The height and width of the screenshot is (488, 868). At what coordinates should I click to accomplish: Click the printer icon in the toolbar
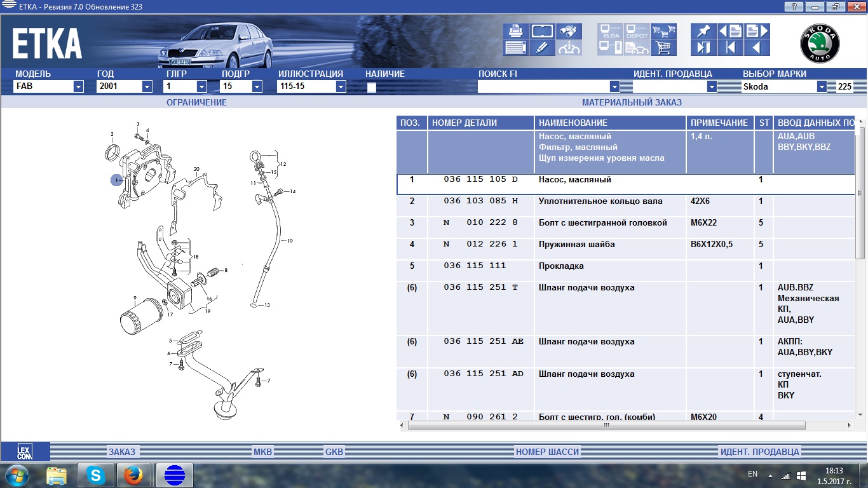point(516,31)
